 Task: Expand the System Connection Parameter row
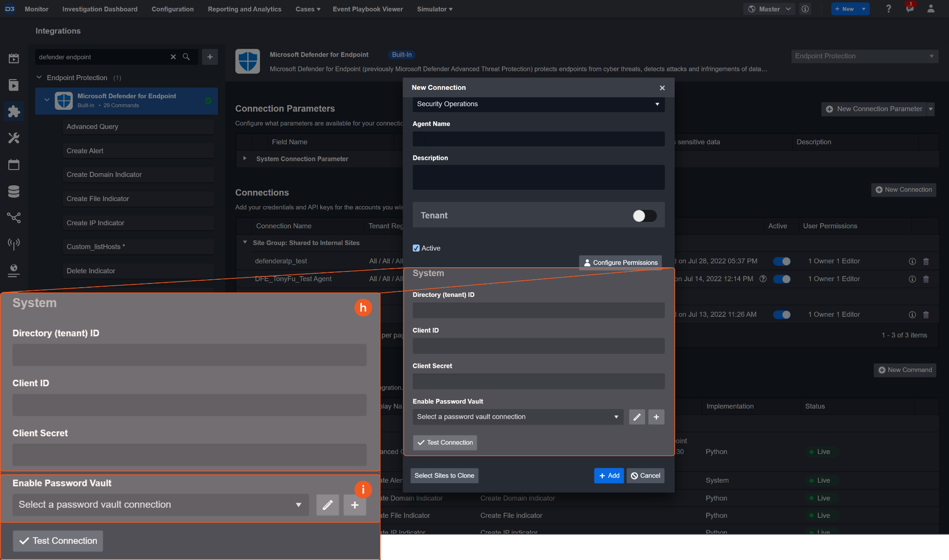tap(245, 158)
